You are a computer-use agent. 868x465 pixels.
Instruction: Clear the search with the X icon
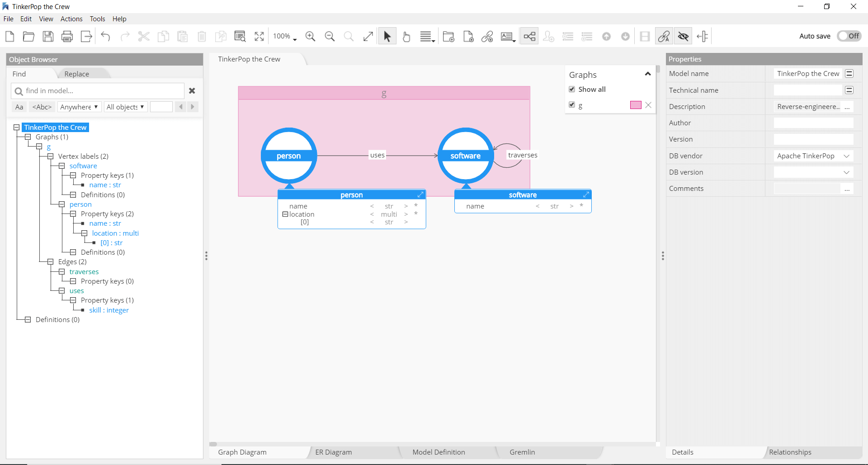[x=192, y=91]
